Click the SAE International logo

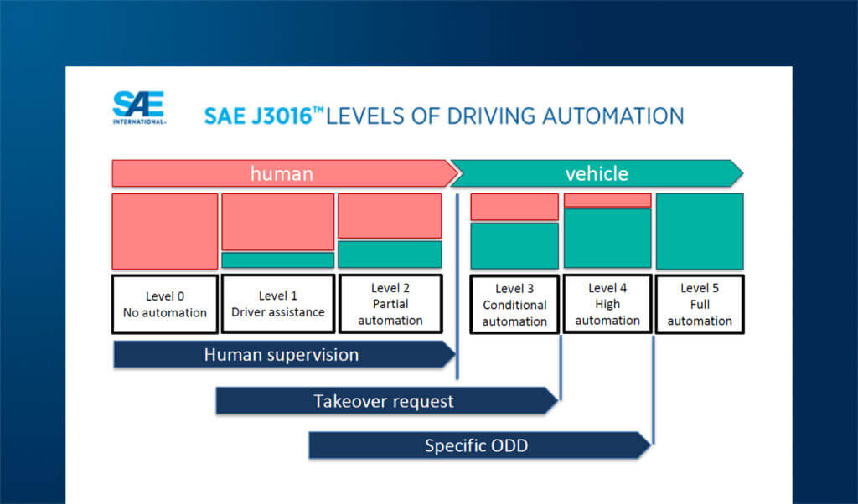point(139,107)
